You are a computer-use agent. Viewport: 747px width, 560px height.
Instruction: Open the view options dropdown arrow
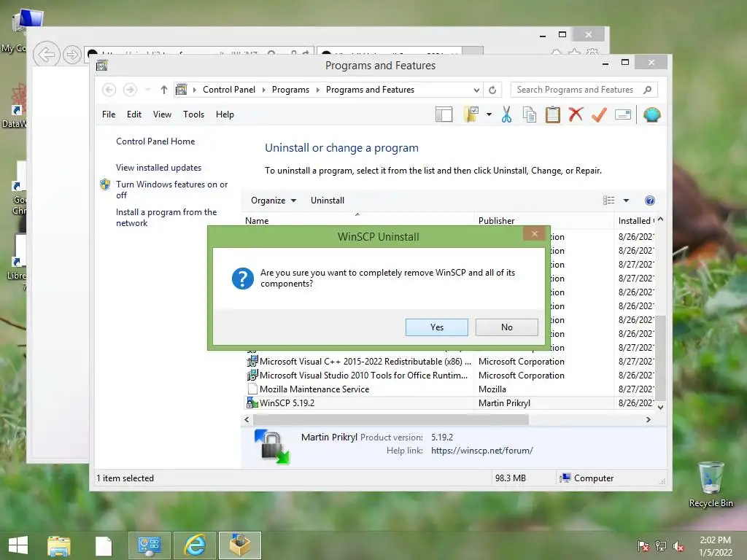pos(626,201)
